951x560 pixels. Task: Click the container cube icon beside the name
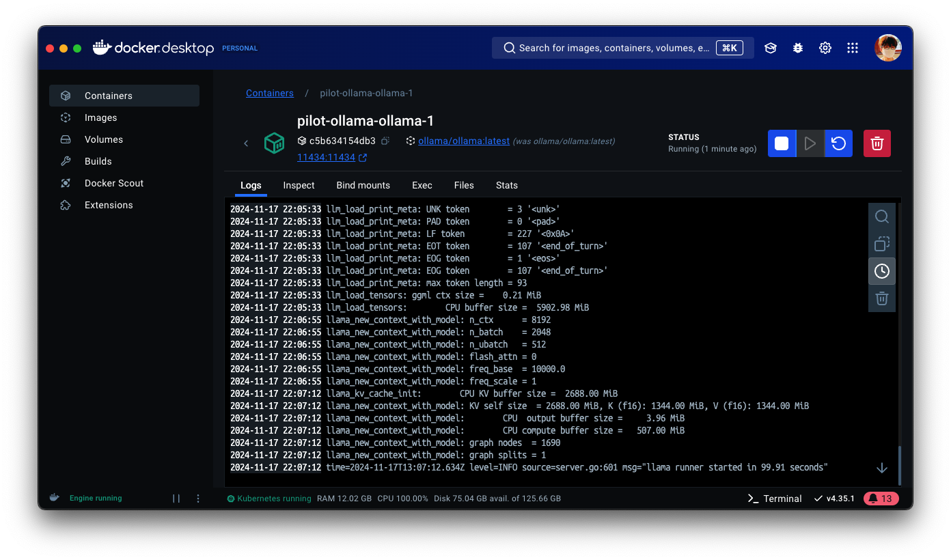(275, 143)
